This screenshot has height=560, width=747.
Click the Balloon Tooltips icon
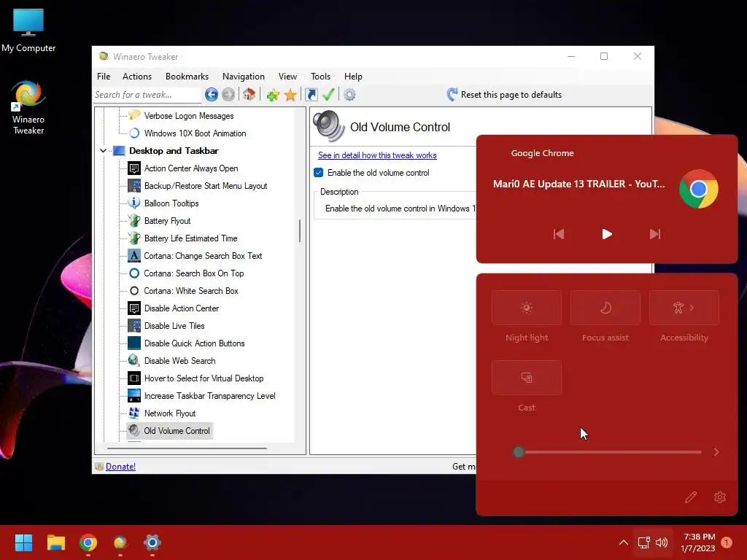(x=134, y=203)
